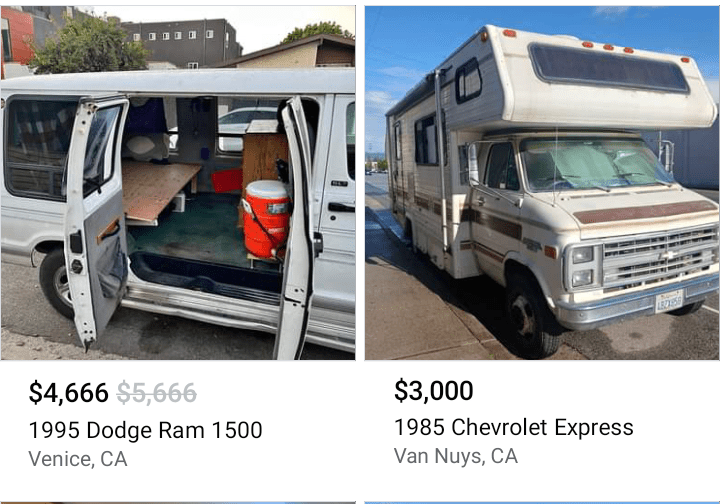Click the open side door of the Dodge van

(x=96, y=220)
